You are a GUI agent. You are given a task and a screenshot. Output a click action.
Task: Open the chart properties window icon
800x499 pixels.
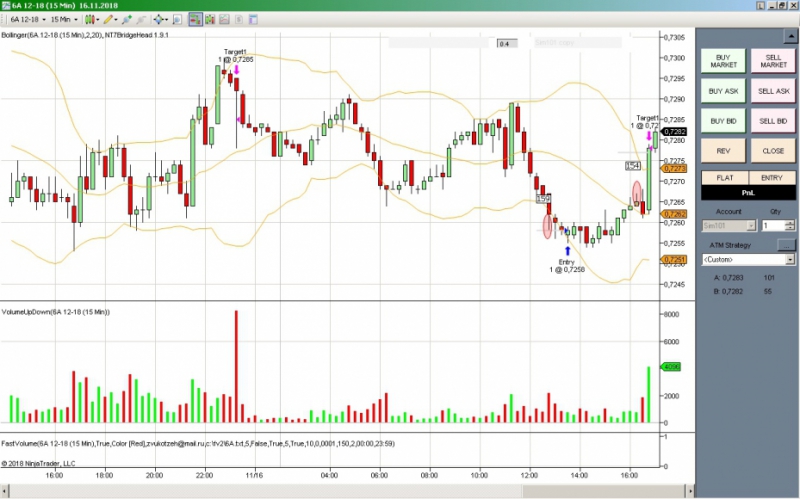point(253,19)
